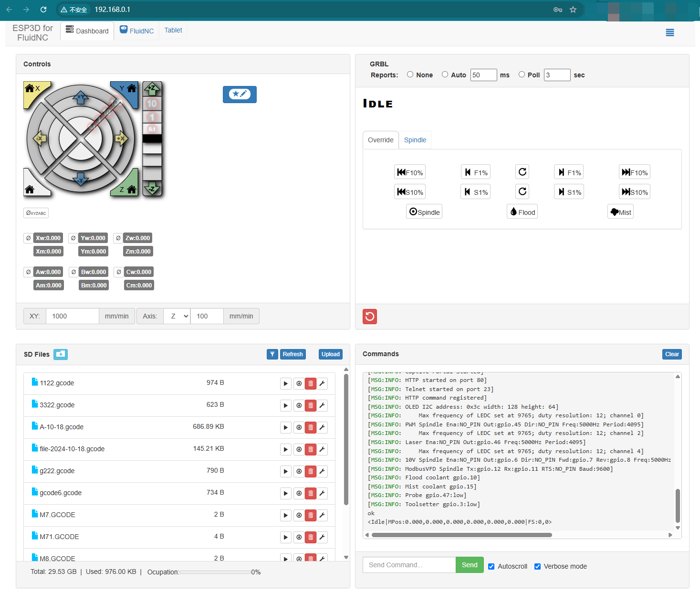
Task: Increase spindle speed by 10%
Action: (x=635, y=192)
